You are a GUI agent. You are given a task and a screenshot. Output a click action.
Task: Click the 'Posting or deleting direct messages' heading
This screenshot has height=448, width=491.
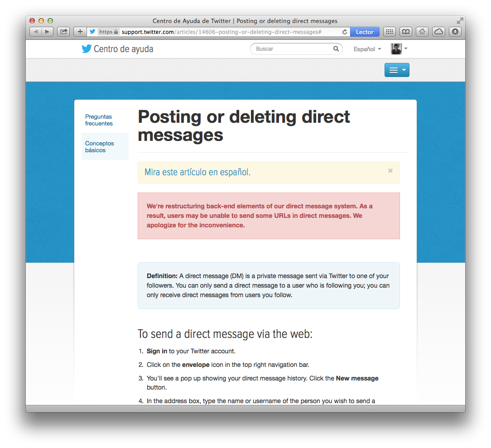244,126
